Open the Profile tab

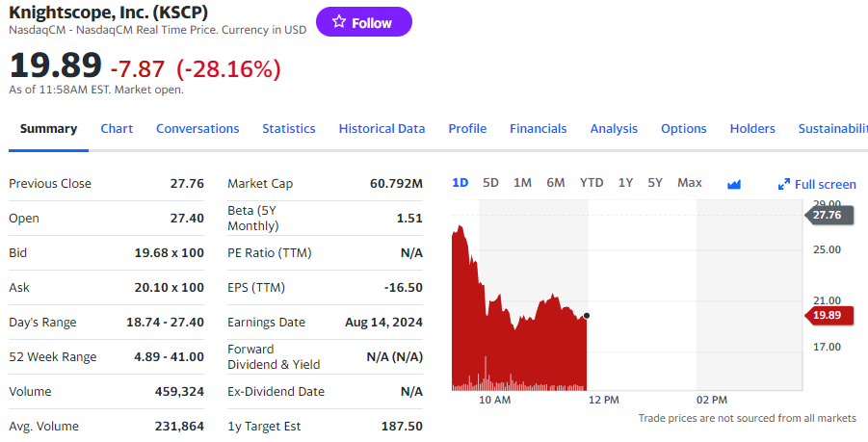[467, 128]
